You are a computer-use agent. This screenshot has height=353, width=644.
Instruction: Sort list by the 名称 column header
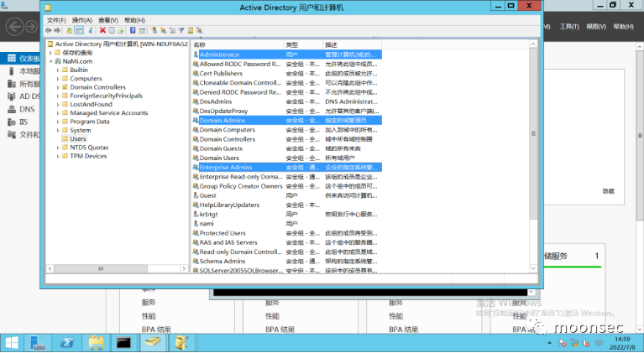click(237, 44)
